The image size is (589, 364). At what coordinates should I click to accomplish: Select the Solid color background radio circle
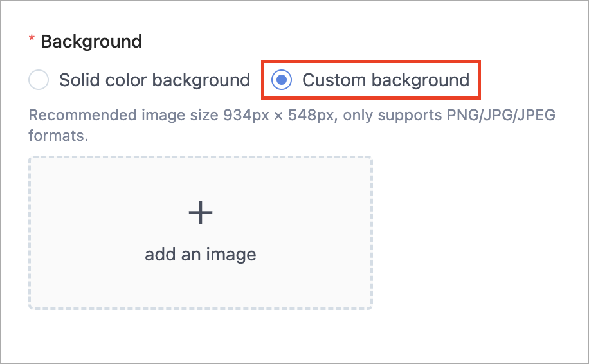click(39, 80)
